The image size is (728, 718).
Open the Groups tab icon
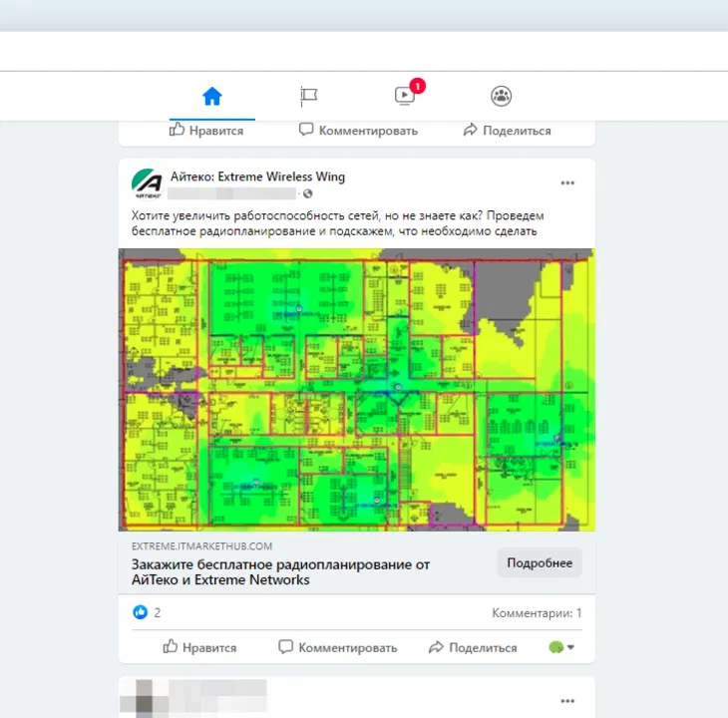[501, 96]
